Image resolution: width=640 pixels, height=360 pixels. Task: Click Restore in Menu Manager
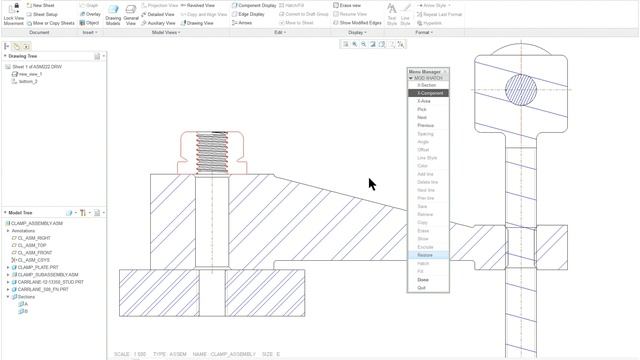(x=428, y=255)
